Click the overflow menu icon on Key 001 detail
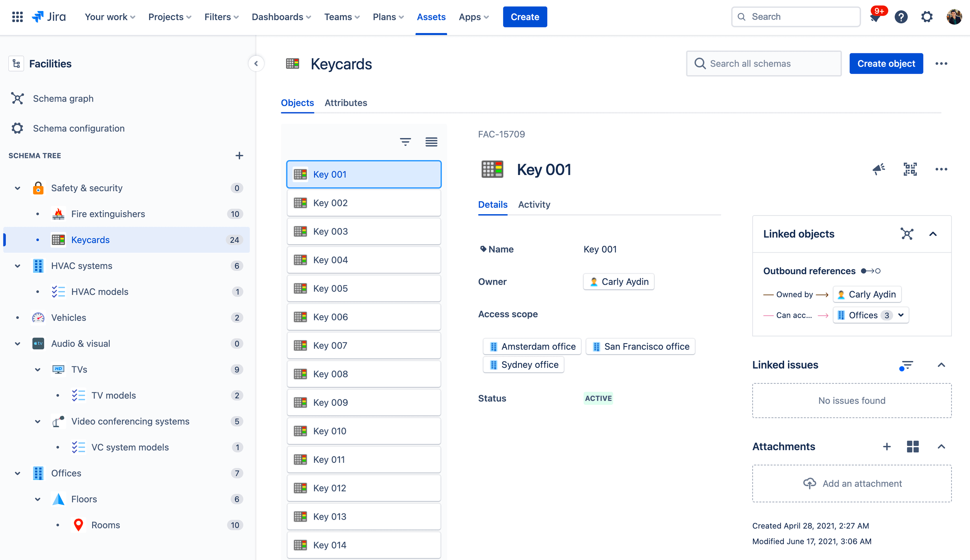 tap(941, 169)
